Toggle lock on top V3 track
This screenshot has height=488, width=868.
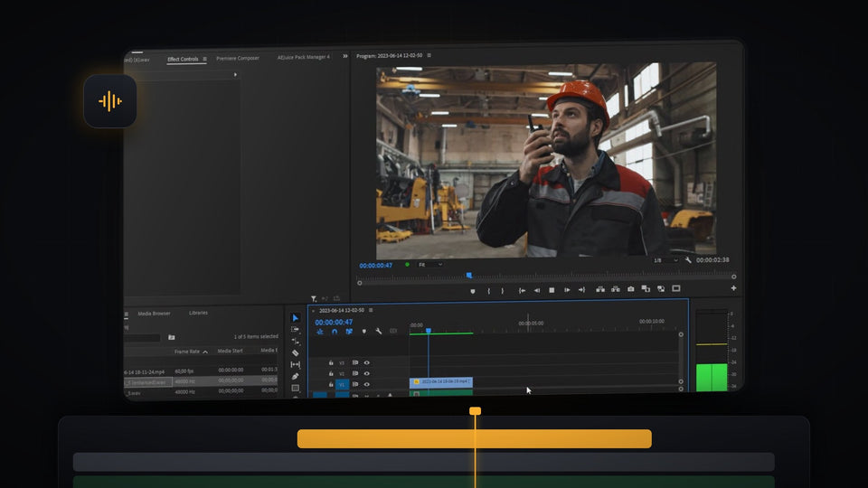pos(331,363)
